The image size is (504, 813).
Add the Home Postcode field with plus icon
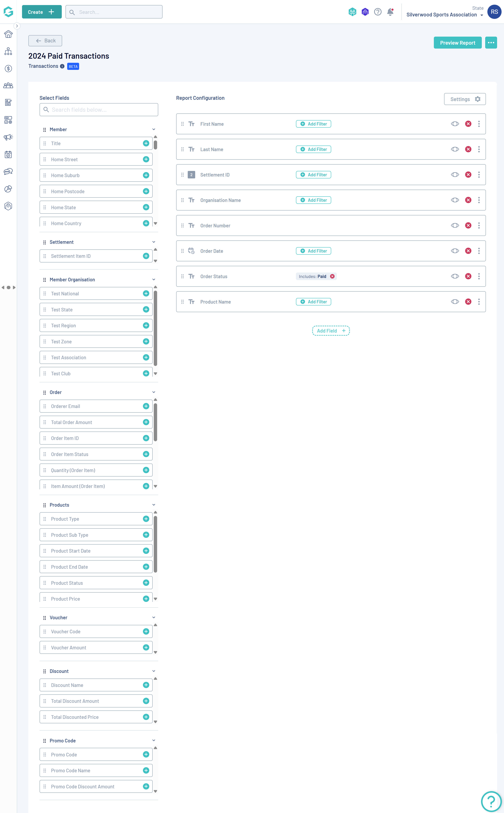coord(146,191)
